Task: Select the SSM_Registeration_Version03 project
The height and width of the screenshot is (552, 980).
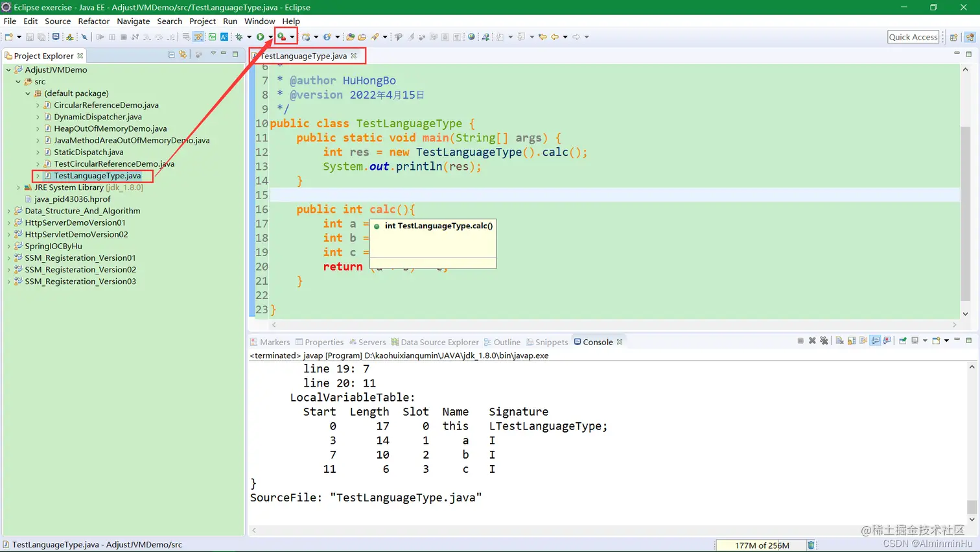Action: click(80, 282)
